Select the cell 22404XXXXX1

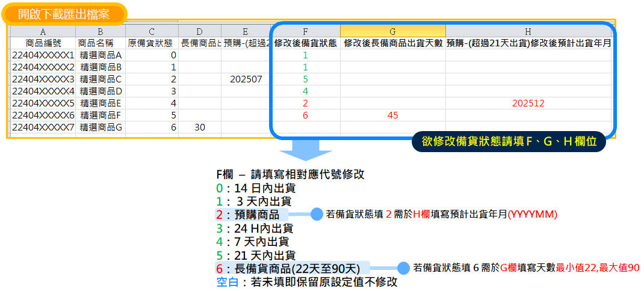click(x=43, y=55)
